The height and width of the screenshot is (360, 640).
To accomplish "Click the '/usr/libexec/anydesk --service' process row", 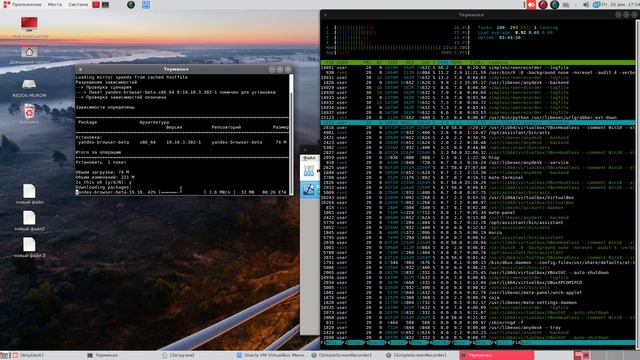I will [478, 162].
